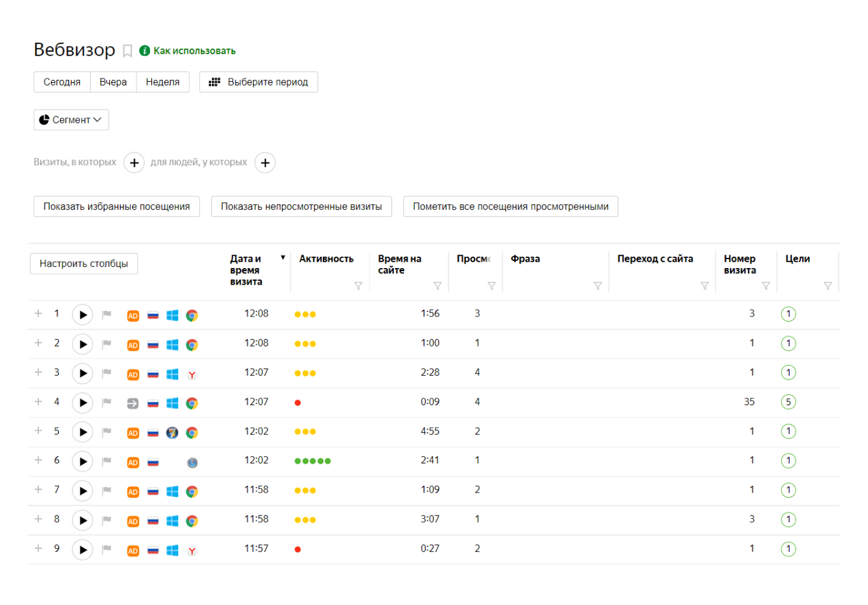This screenshot has height=605, width=868.
Task: Play the recording of visit 6
Action: pyautogui.click(x=82, y=461)
